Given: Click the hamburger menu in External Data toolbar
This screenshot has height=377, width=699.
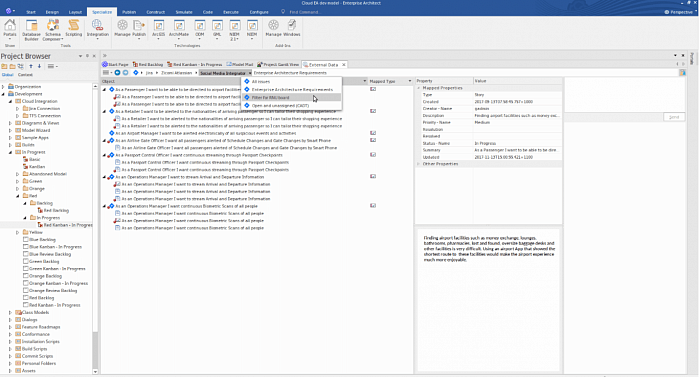Looking at the screenshot, I should pyautogui.click(x=106, y=73).
